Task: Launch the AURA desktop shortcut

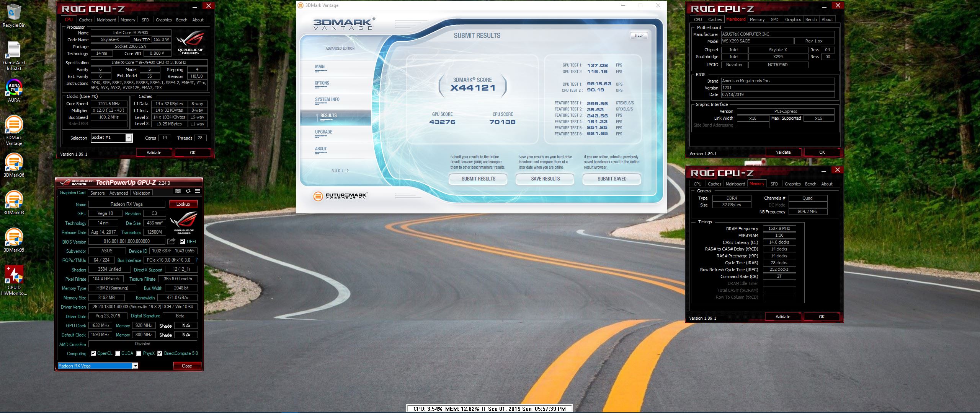Action: (14, 91)
